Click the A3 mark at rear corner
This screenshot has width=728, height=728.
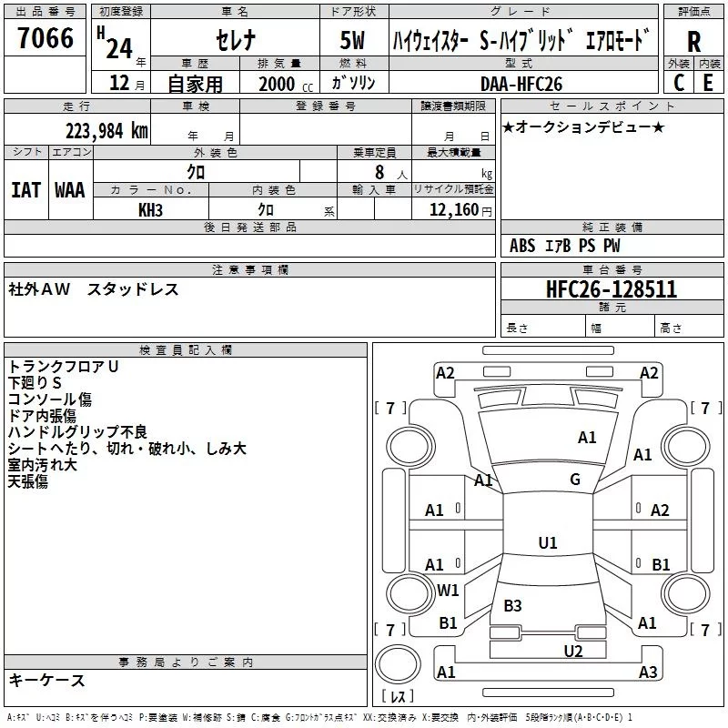(648, 672)
